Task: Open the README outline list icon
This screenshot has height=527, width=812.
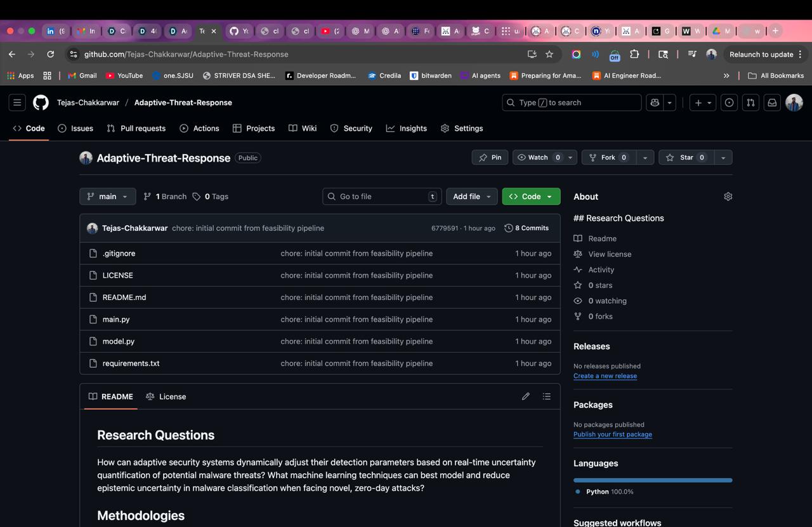Action: coord(546,396)
